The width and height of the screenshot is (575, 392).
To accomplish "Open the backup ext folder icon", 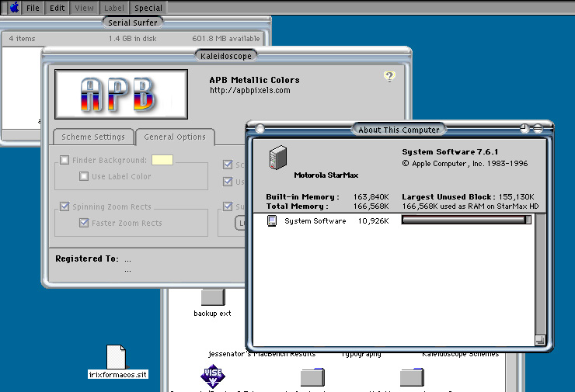I will 212,297.
